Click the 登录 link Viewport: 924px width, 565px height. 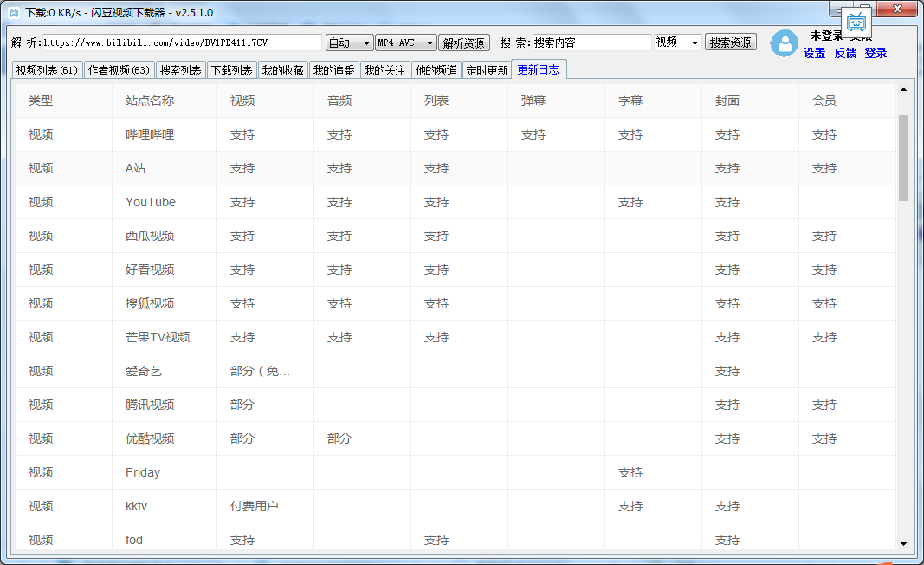(x=876, y=53)
